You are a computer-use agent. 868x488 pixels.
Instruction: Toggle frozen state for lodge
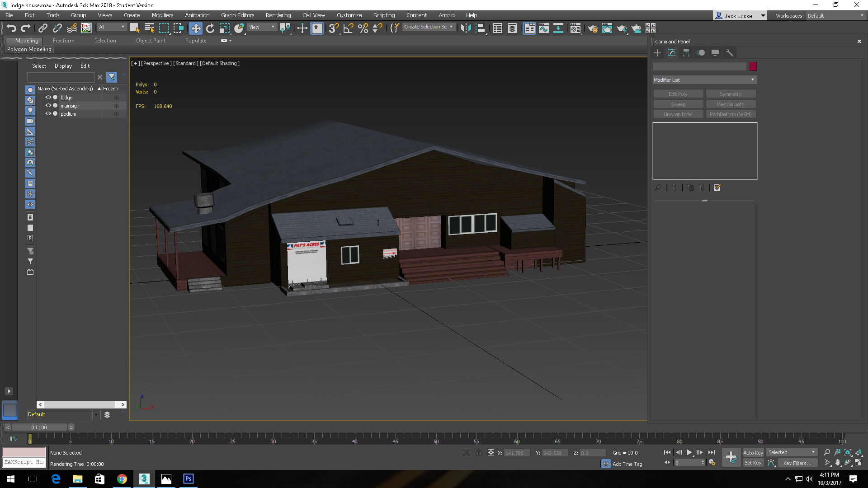coord(116,98)
